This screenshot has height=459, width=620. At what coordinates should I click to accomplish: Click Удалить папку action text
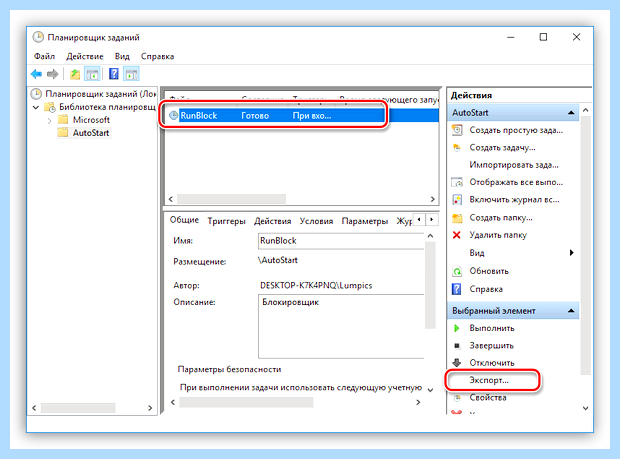click(498, 235)
